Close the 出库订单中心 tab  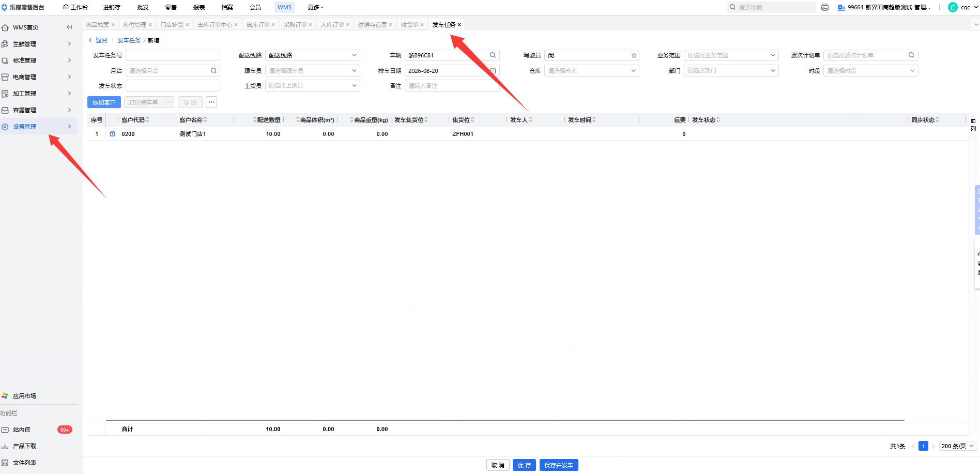tap(236, 25)
